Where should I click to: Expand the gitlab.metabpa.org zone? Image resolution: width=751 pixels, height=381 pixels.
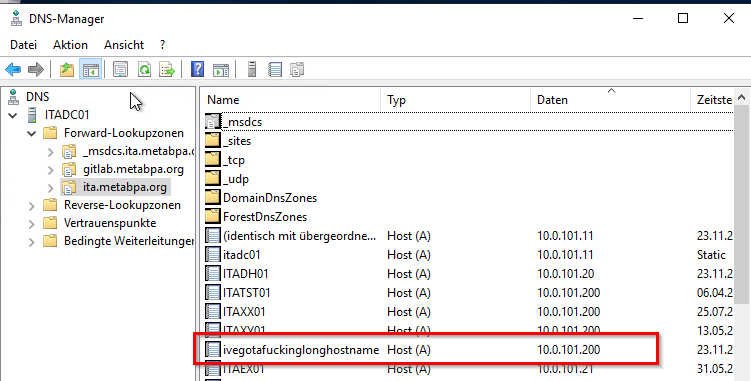pyautogui.click(x=50, y=170)
